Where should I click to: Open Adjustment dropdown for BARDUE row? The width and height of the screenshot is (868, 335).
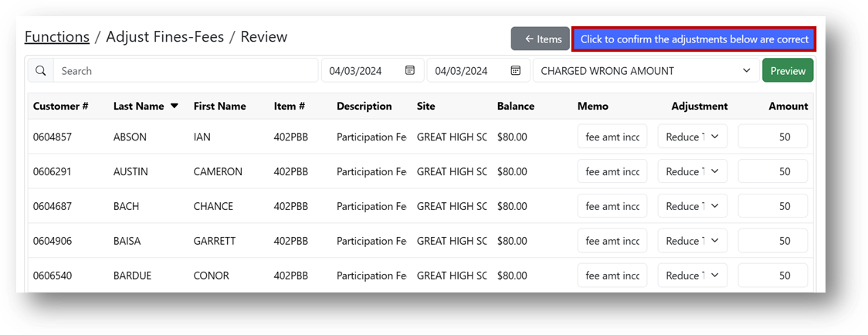click(x=693, y=276)
